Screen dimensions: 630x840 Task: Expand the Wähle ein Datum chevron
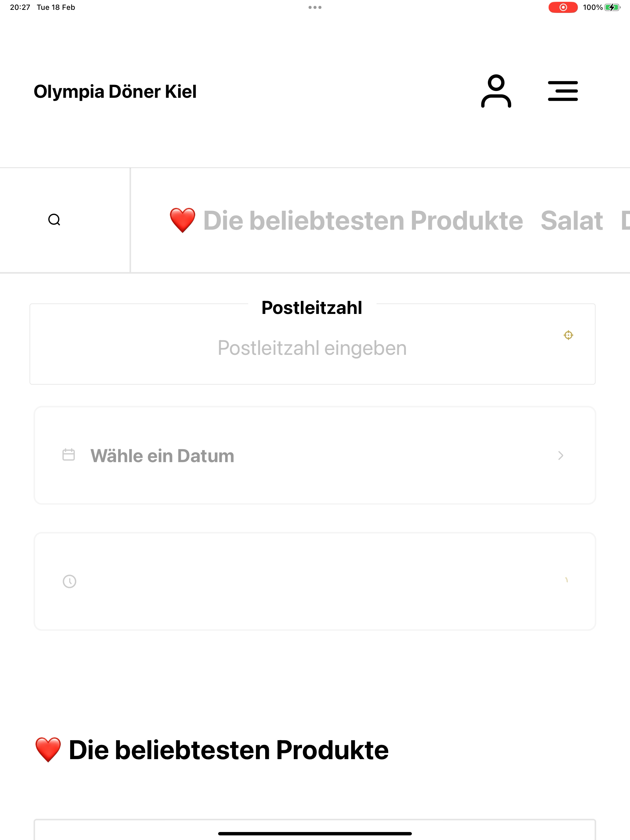click(x=560, y=455)
